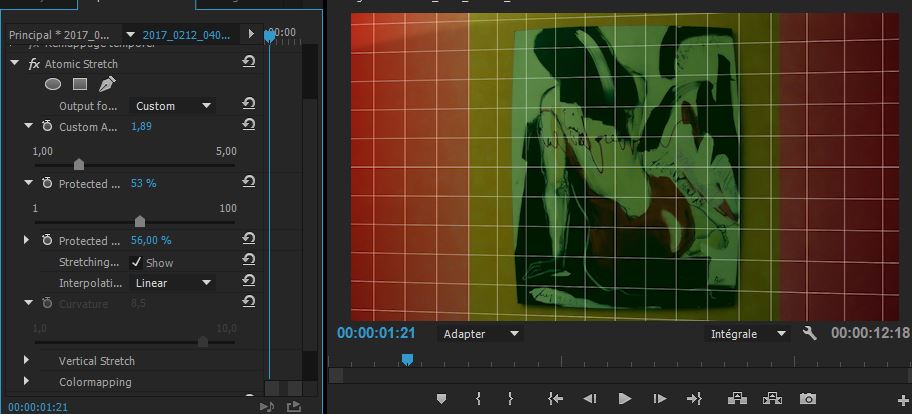Open the Interpolation Linear dropdown
The width and height of the screenshot is (912, 414).
[172, 283]
